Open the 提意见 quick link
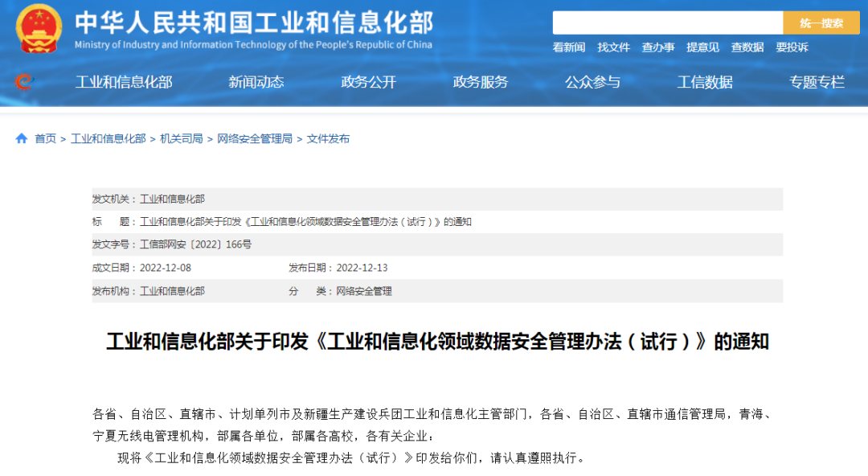The width and height of the screenshot is (868, 476). [x=702, y=47]
